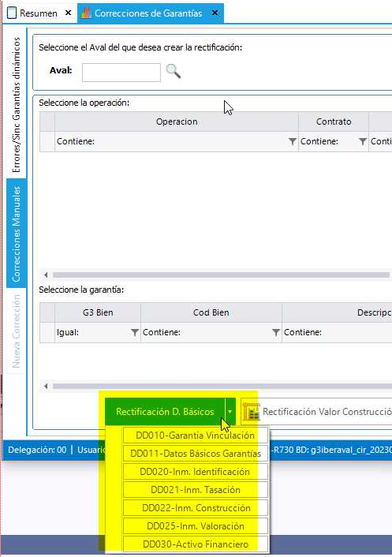This screenshot has width=392, height=557.
Task: Switch to the Resumen tab
Action: tap(39, 13)
